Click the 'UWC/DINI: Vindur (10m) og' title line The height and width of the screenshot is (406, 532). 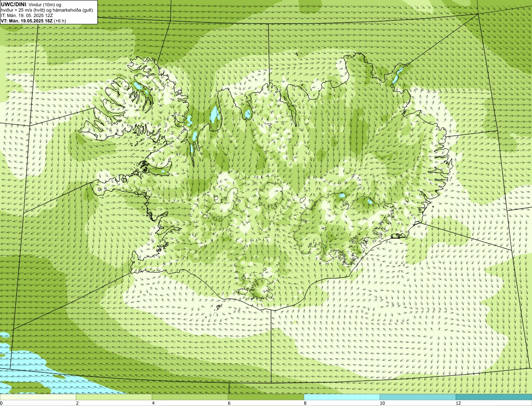click(x=31, y=4)
